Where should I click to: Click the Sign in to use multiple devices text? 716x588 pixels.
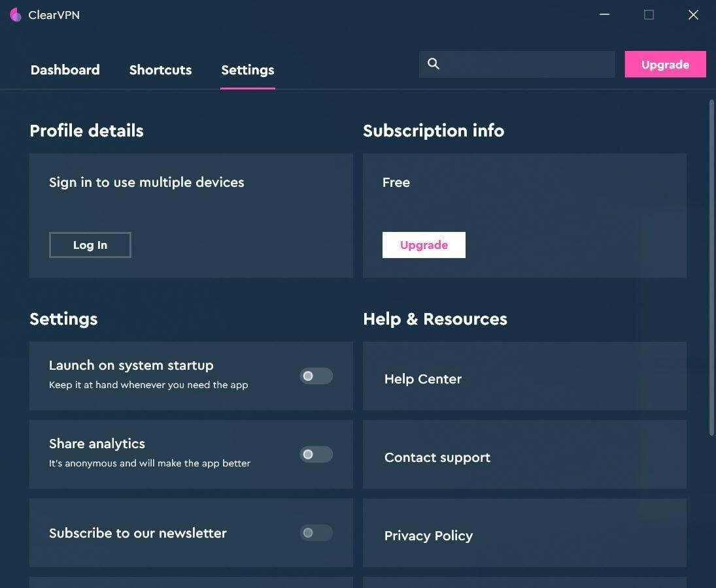point(146,182)
